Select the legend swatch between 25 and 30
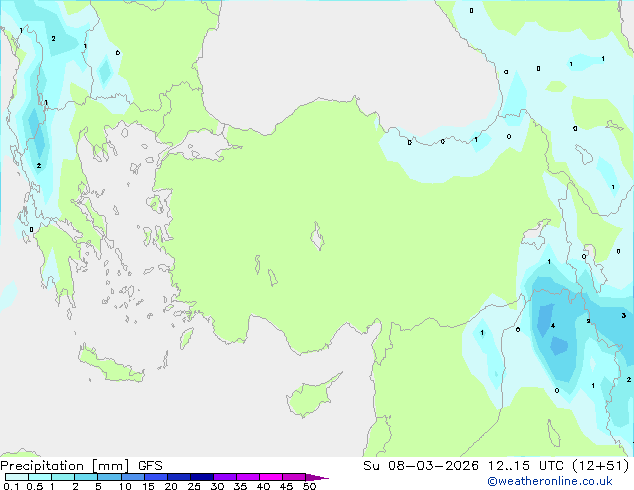This screenshot has height=490, width=634. tap(201, 477)
